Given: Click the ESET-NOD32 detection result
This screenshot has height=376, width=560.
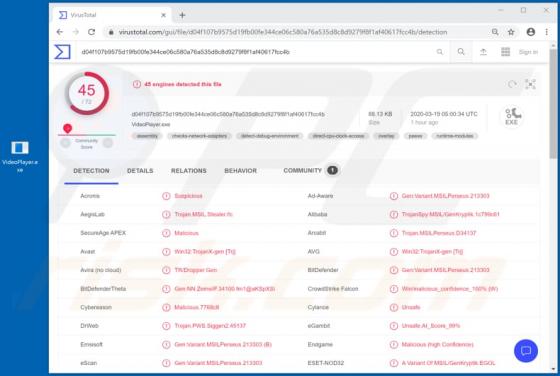Looking at the screenshot, I should pos(449,363).
